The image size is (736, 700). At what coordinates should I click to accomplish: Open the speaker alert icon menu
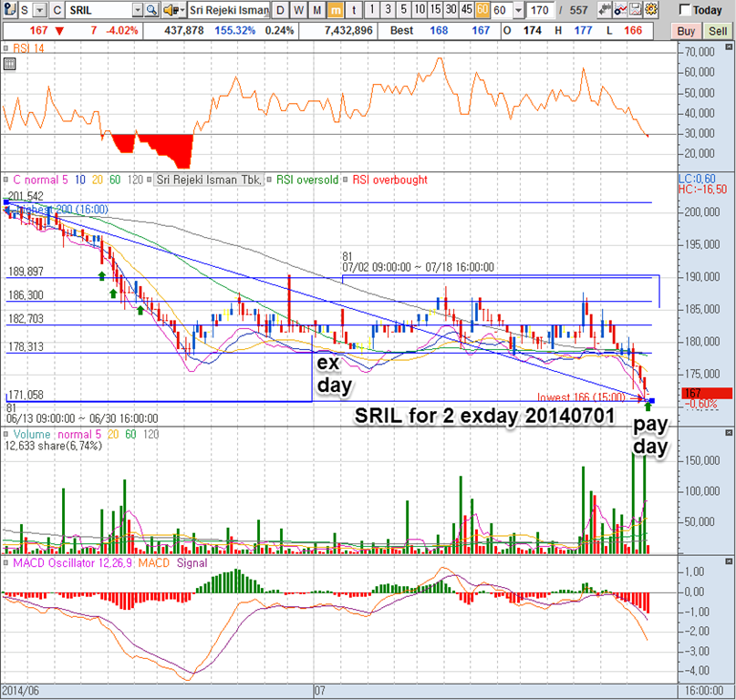tap(173, 10)
